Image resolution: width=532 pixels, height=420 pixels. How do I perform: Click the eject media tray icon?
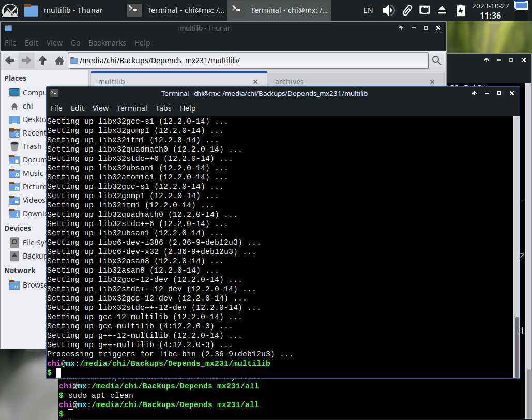(x=442, y=10)
